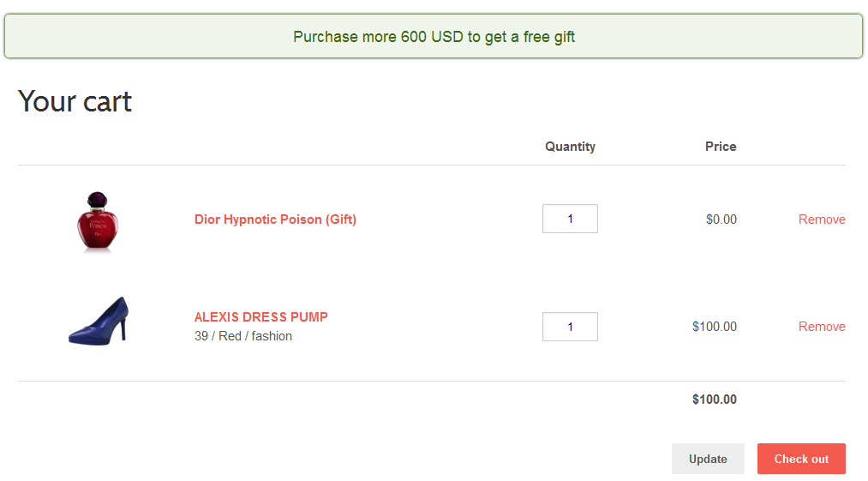868x481 pixels.
Task: Focus the quantity field for Dior Hypnotic Poison
Action: tap(570, 219)
